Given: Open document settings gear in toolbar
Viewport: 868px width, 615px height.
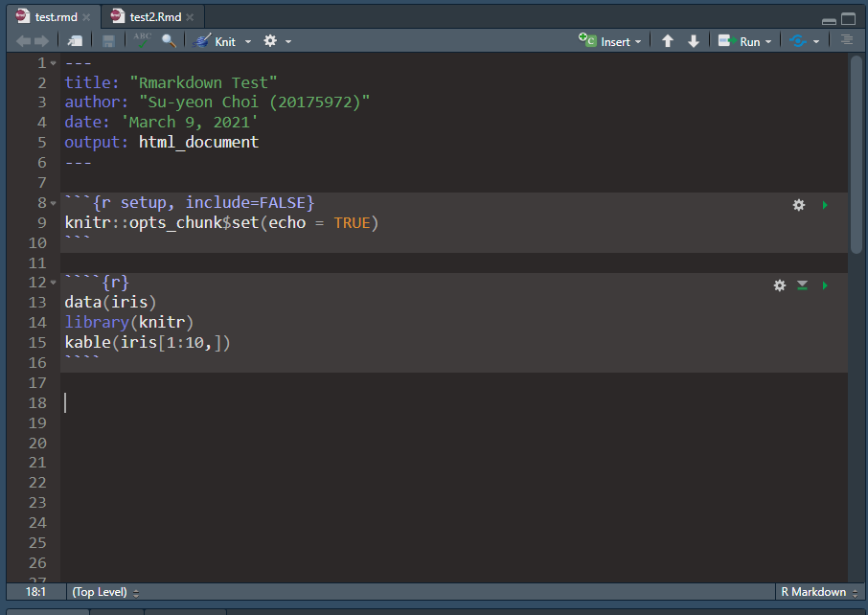Looking at the screenshot, I should click(270, 41).
